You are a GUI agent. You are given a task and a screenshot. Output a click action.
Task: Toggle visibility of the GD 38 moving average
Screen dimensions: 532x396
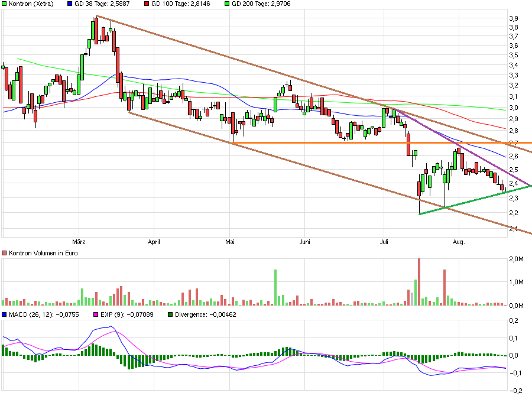pos(70,5)
